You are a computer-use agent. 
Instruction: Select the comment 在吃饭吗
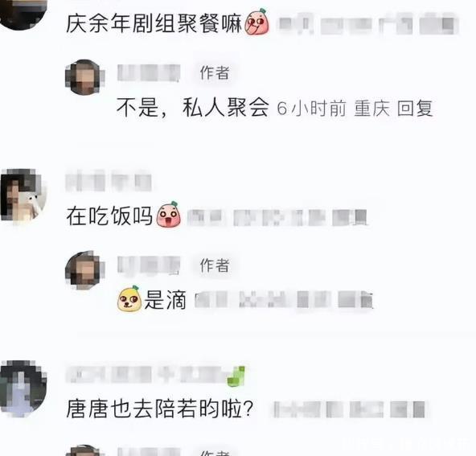point(109,216)
